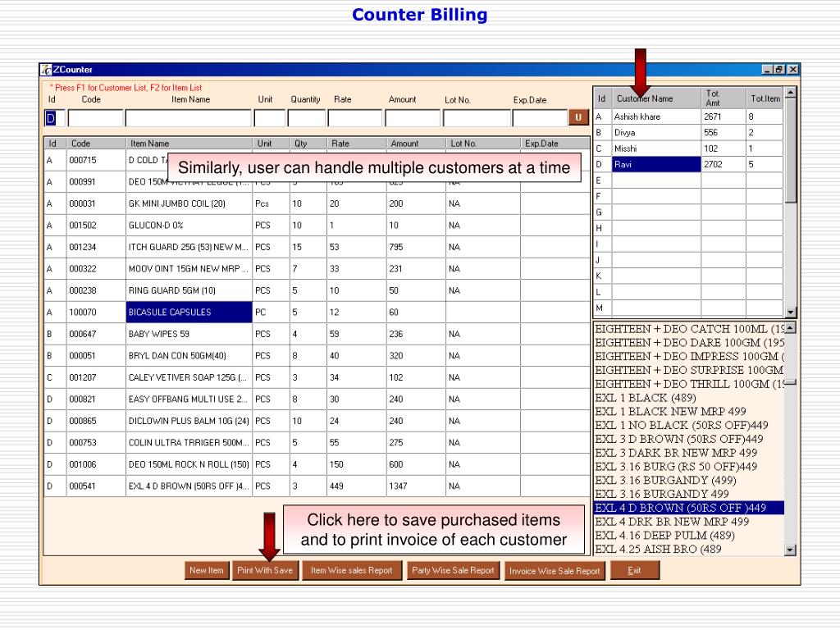Click the New Item button

206,571
